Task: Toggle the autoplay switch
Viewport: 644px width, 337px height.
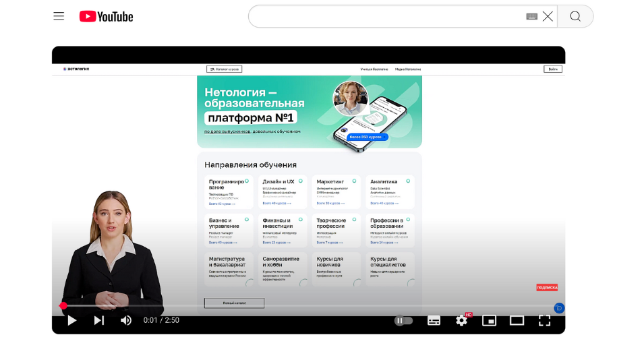Action: (403, 321)
